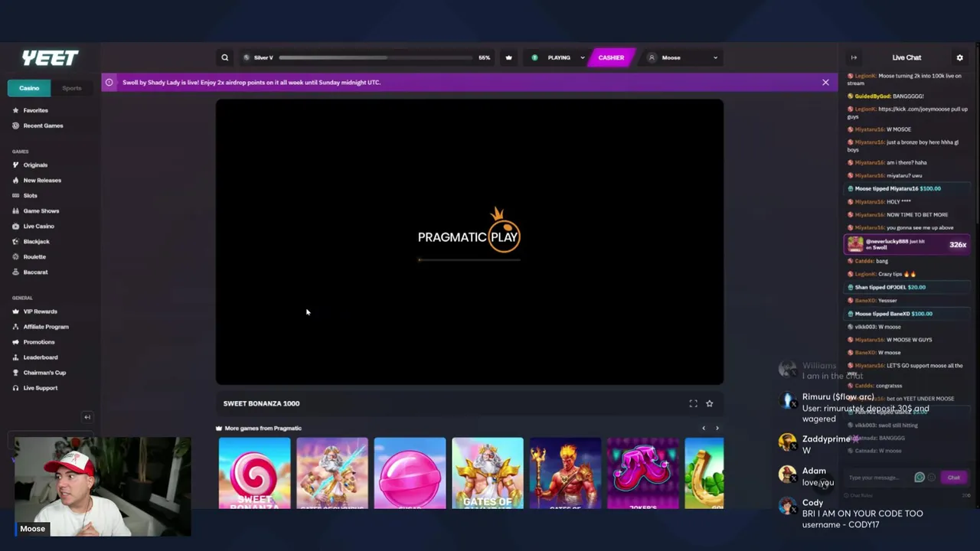This screenshot has width=980, height=551.
Task: Favorite Sweet Bonanza 1000 with the star icon
Action: (709, 403)
